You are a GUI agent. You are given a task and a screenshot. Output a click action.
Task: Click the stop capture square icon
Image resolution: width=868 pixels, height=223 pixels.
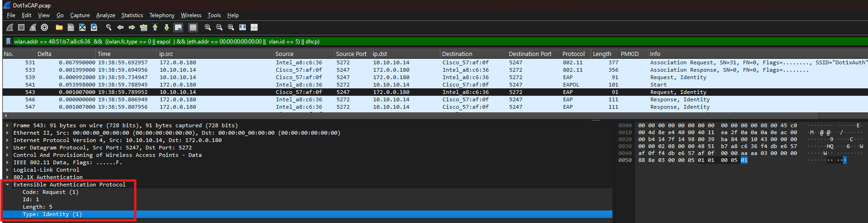(21, 28)
